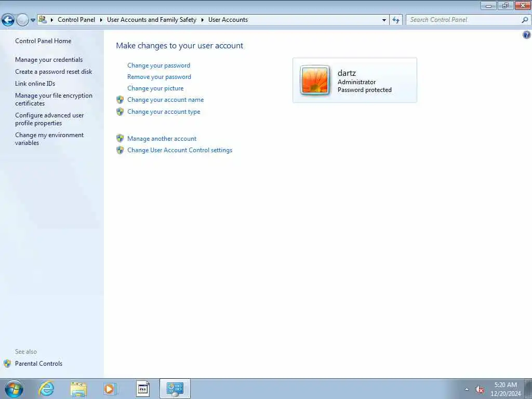
Task: Restore down the Control Panel window
Action: pyautogui.click(x=506, y=5)
